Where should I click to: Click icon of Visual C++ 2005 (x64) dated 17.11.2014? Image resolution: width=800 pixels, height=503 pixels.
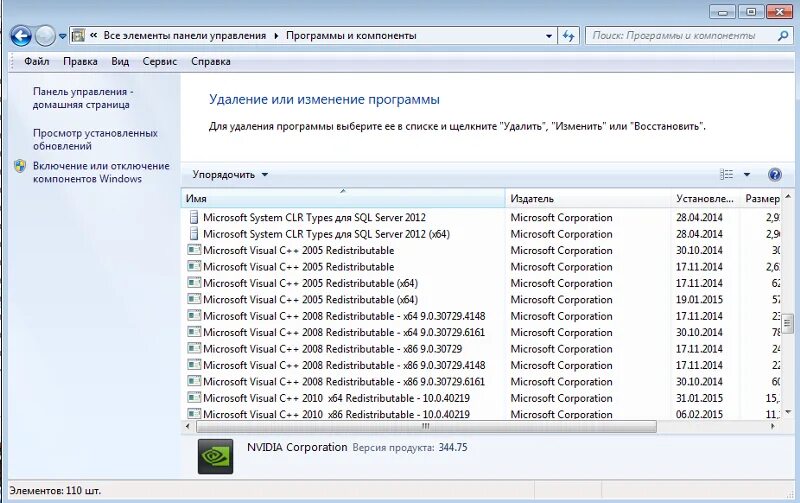194,283
